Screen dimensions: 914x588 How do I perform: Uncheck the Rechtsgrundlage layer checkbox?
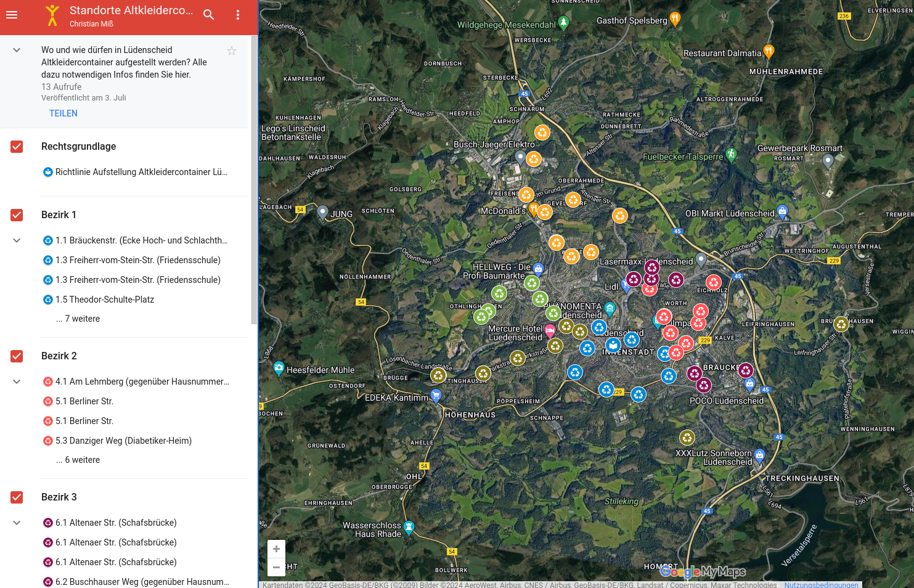click(x=17, y=147)
